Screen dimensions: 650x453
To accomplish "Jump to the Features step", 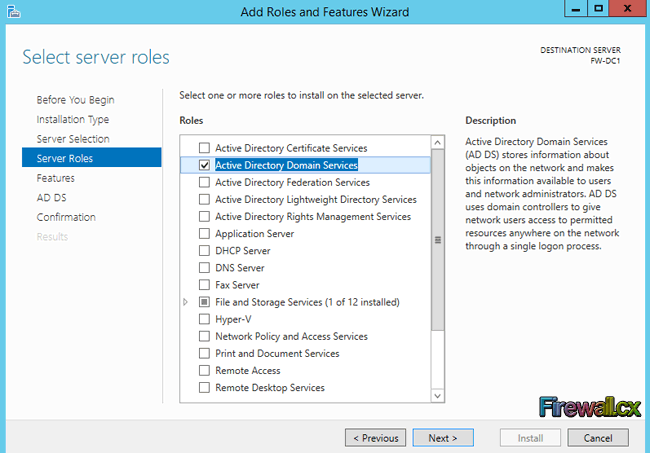I will (56, 178).
